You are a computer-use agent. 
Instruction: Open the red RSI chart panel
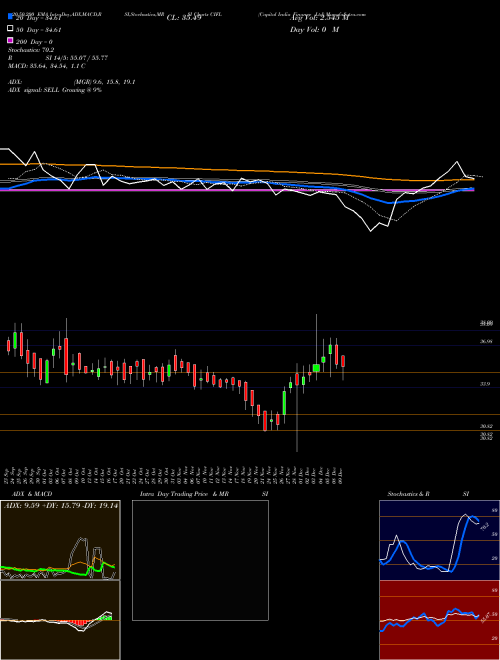439,620
